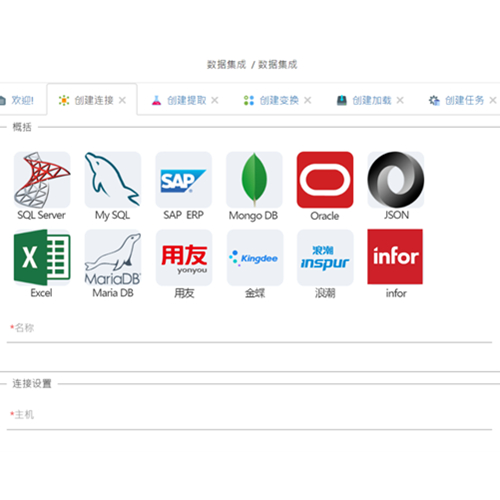Select the JSON data source icon

point(396,180)
